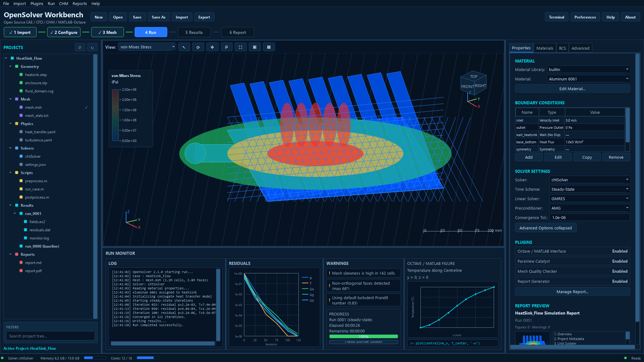Select the arrow pointer tool in viewport toolbar

point(184,47)
